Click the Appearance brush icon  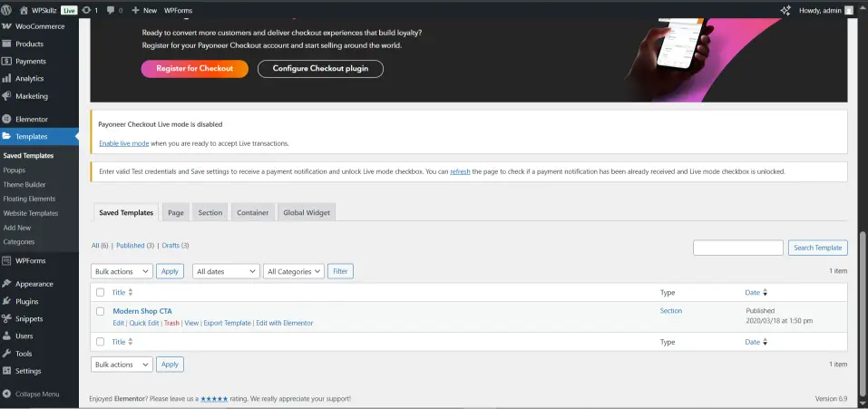point(6,284)
